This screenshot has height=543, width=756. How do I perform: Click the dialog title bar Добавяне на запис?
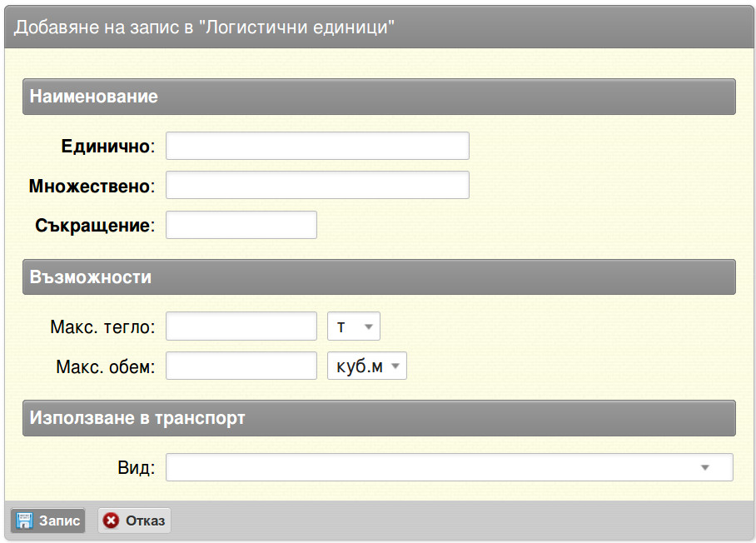pos(379,27)
